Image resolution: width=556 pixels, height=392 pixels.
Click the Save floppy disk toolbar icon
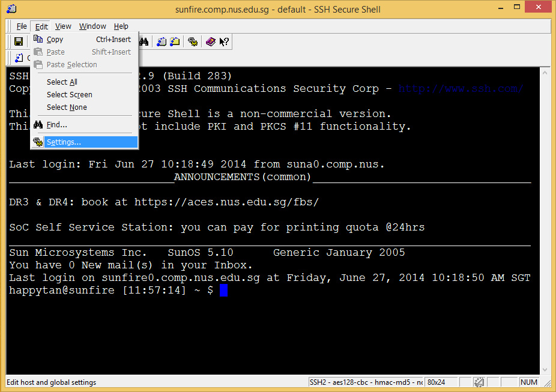click(19, 42)
